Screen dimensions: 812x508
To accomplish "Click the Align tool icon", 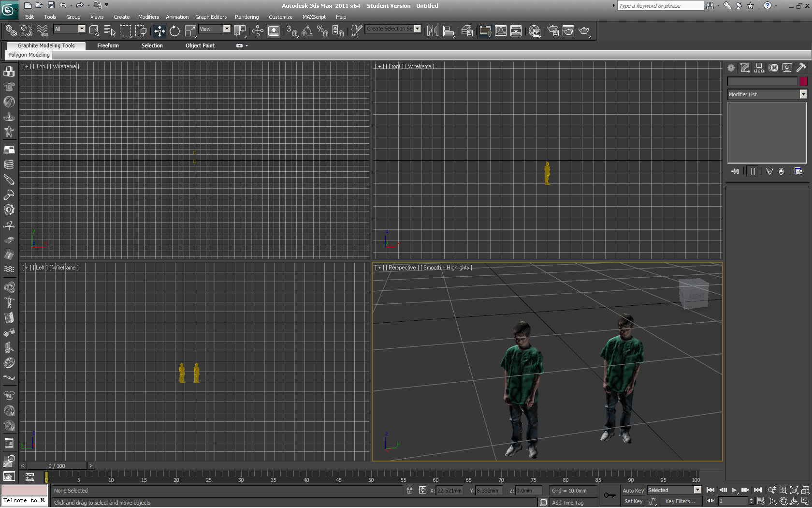I will pos(449,31).
